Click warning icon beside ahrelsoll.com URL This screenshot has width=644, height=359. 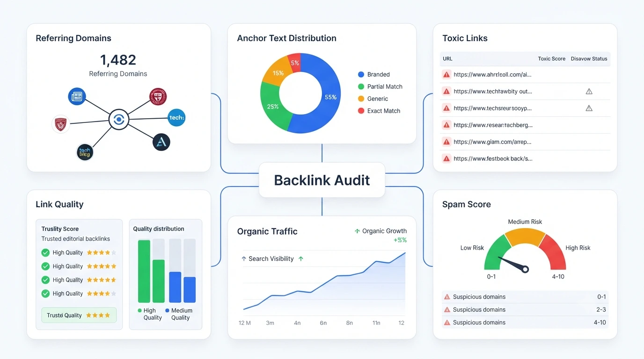tap(446, 74)
